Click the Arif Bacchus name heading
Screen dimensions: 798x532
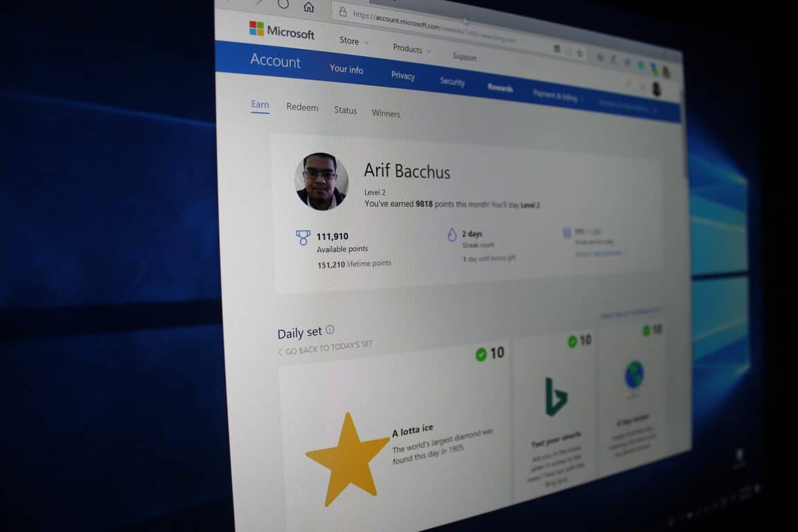pos(407,171)
